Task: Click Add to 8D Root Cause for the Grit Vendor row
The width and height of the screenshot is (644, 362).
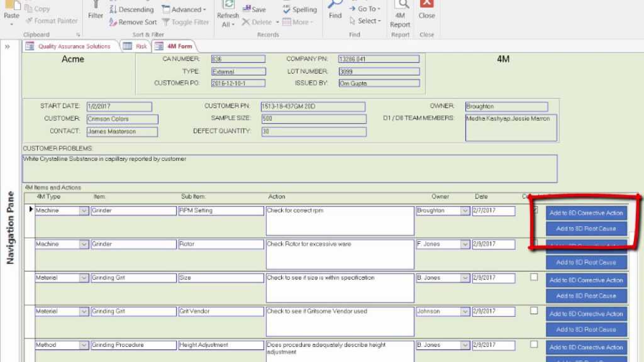Action: (x=586, y=329)
